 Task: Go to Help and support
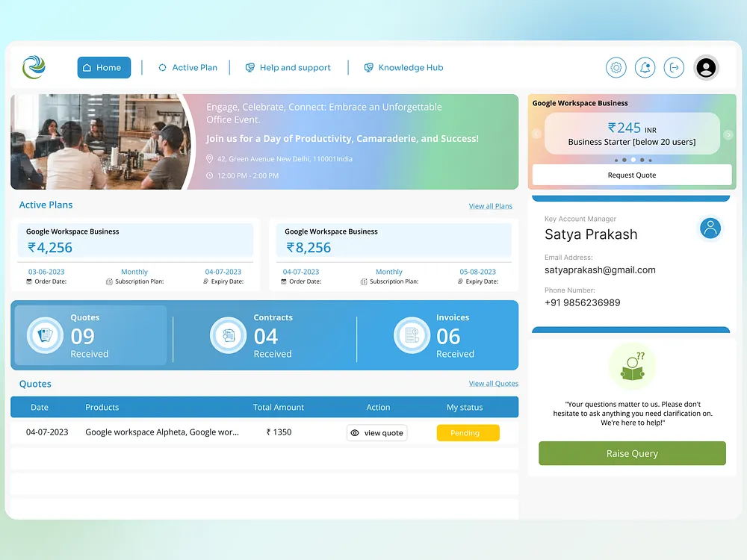point(289,67)
